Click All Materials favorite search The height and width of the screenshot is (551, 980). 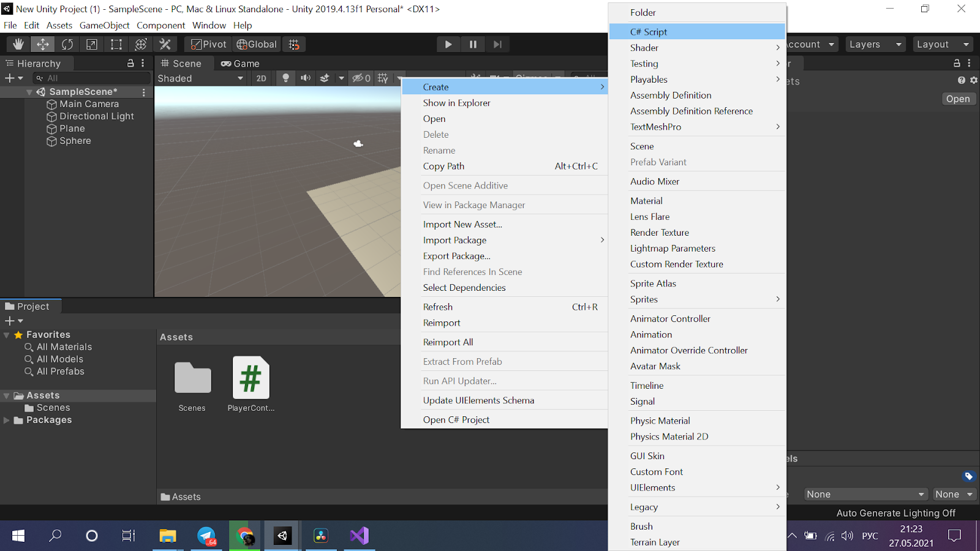[x=64, y=347]
